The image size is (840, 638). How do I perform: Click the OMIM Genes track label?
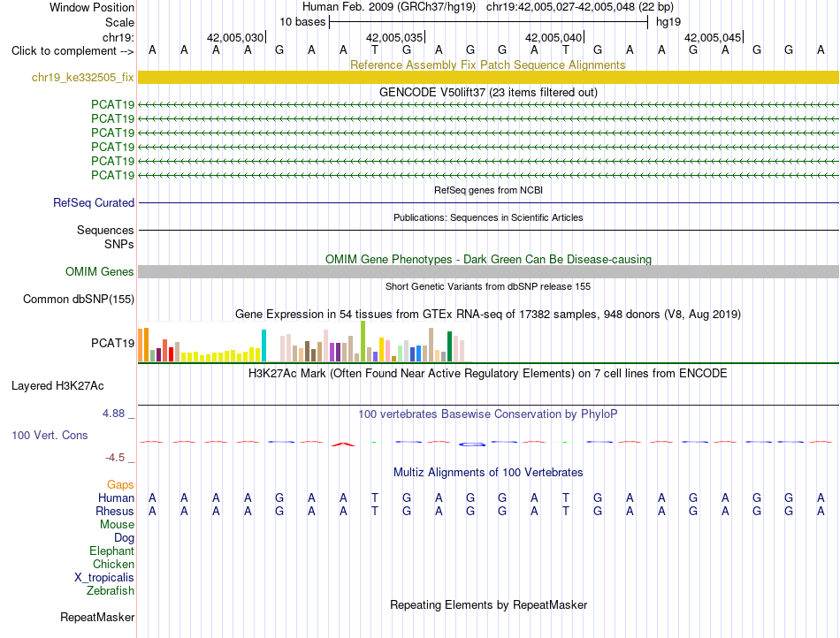(99, 271)
